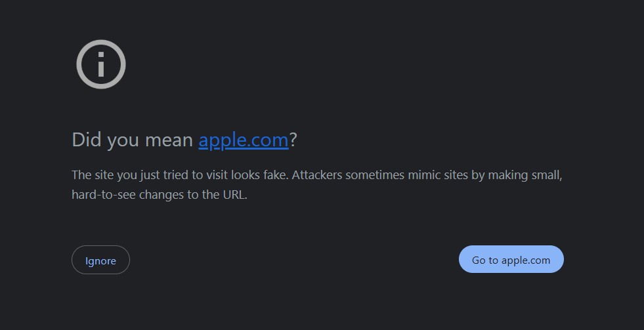Image resolution: width=644 pixels, height=330 pixels.
Task: Choose the outlined Ignore option
Action: (100, 260)
